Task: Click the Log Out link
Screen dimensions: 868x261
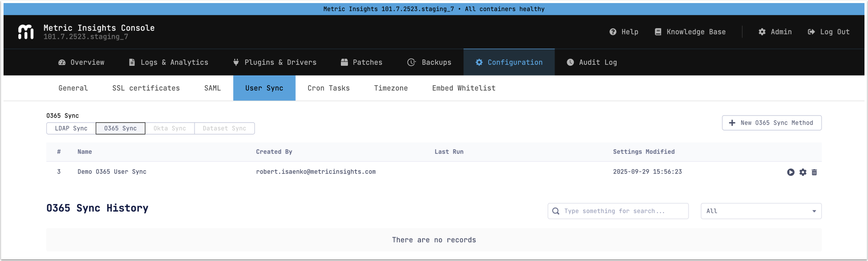Action: click(829, 32)
